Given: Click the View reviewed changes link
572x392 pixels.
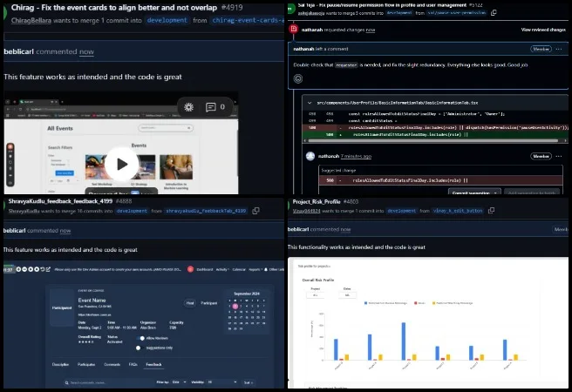Looking at the screenshot, I should click(x=543, y=30).
